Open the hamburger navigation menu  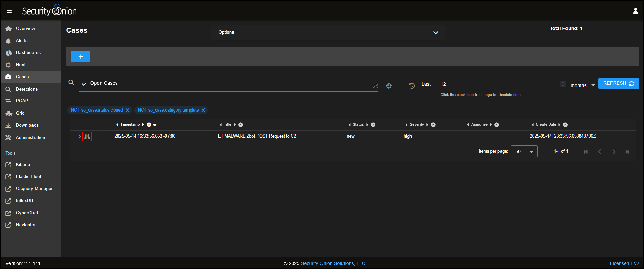pyautogui.click(x=9, y=11)
